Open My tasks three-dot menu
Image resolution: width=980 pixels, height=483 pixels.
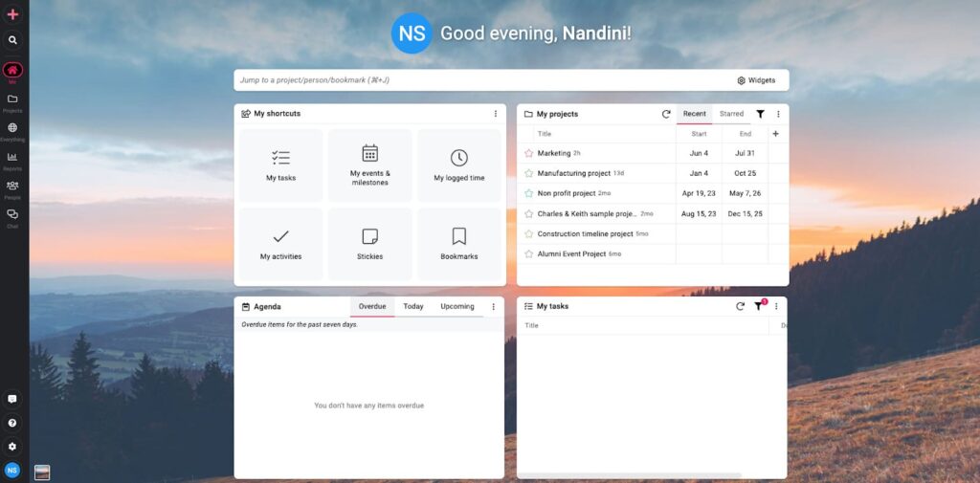click(x=776, y=306)
